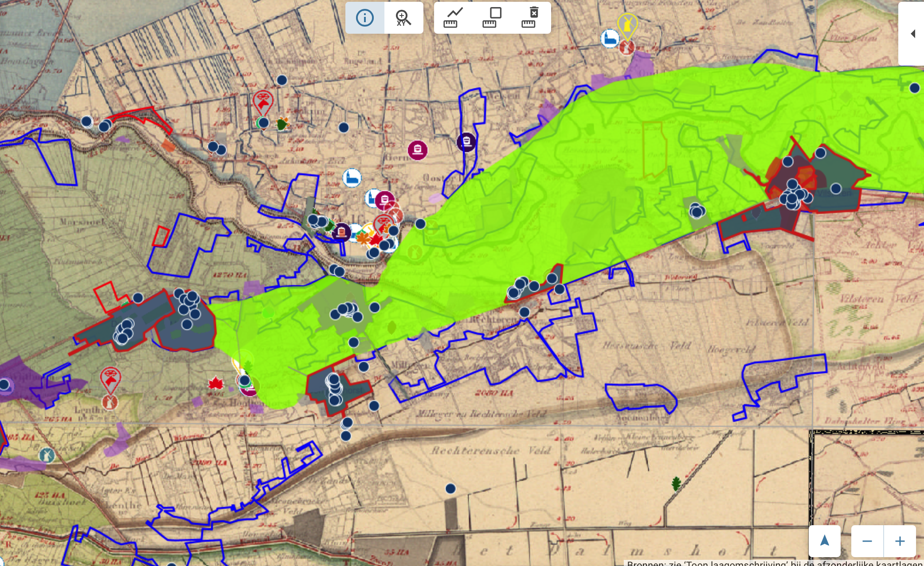Reset map orientation with the north arrow

coord(825,541)
